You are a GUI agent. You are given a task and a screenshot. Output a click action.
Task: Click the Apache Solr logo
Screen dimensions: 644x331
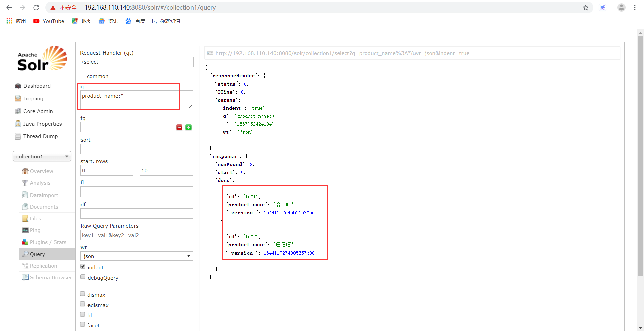(x=42, y=58)
